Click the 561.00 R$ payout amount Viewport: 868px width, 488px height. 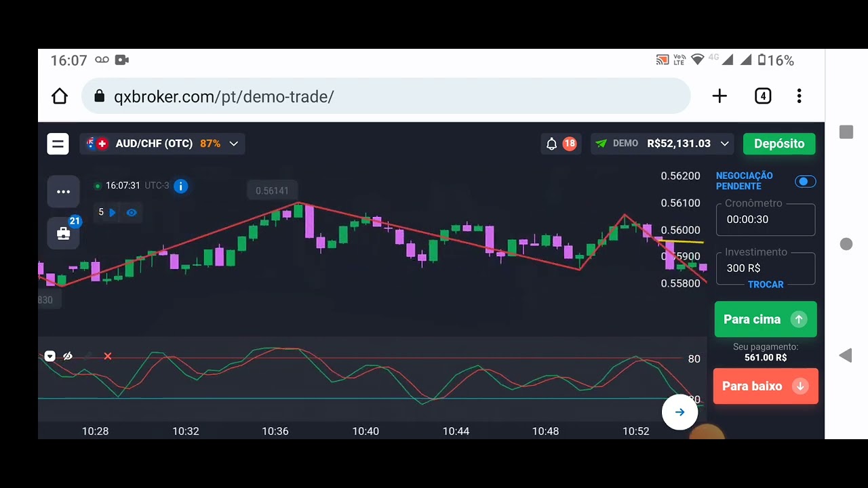click(766, 357)
